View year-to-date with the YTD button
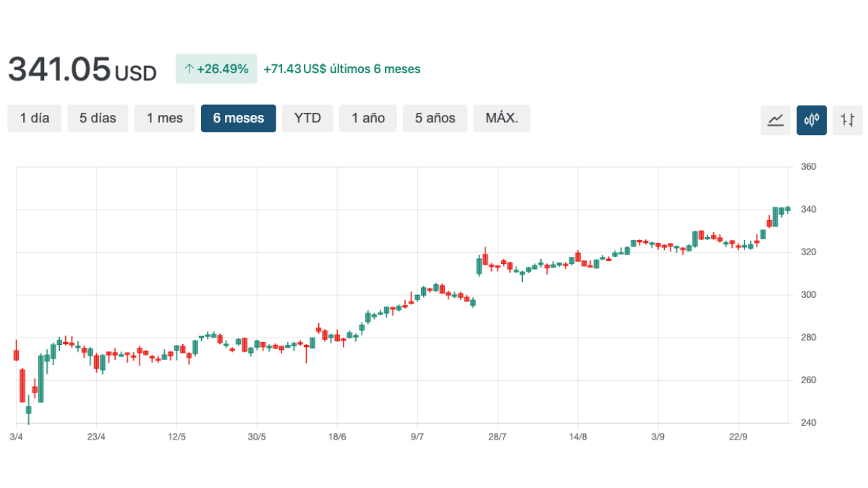Image resolution: width=868 pixels, height=488 pixels. point(307,119)
